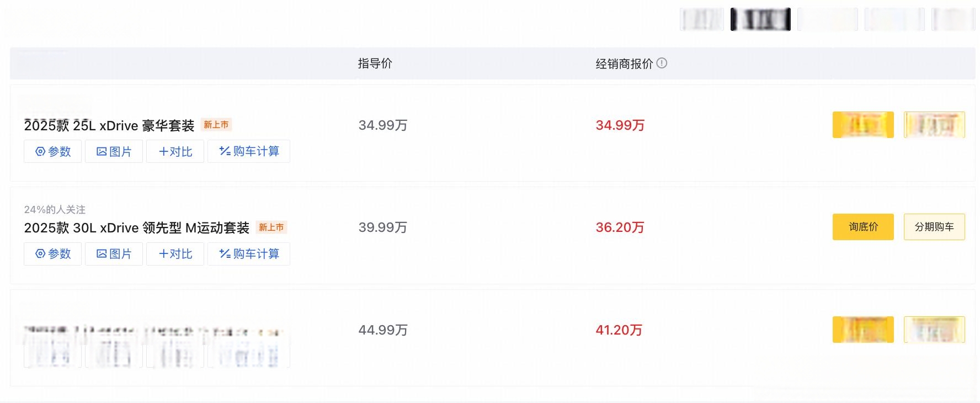Click the 36.20万 dealer price
Screen dimensions: 980x403
click(620, 227)
